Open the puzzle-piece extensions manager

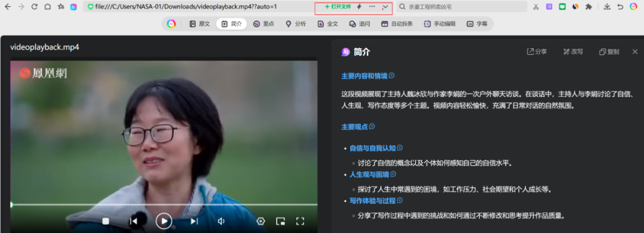[x=589, y=7]
